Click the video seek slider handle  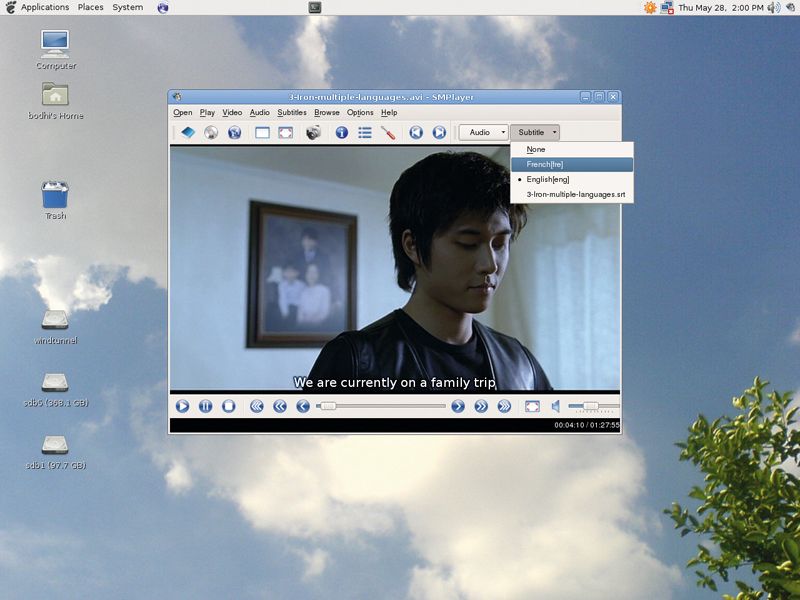point(328,406)
